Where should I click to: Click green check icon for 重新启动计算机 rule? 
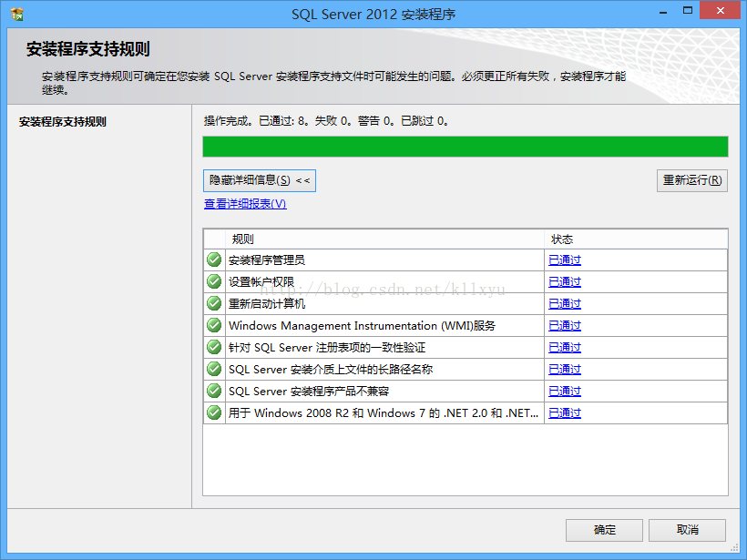click(214, 303)
